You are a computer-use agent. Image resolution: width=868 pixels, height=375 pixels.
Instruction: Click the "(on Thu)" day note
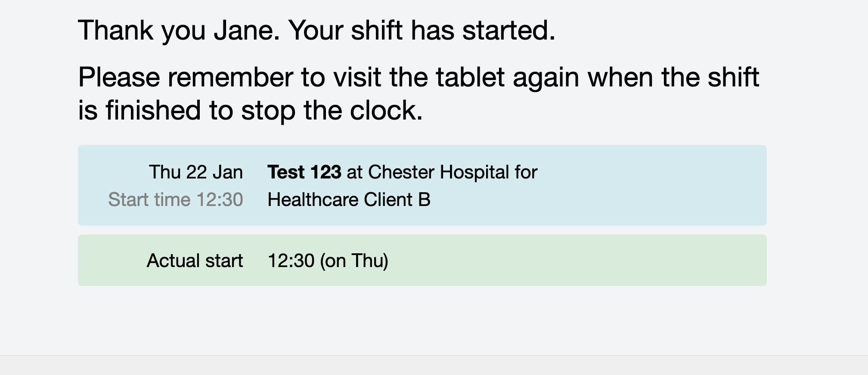(354, 261)
